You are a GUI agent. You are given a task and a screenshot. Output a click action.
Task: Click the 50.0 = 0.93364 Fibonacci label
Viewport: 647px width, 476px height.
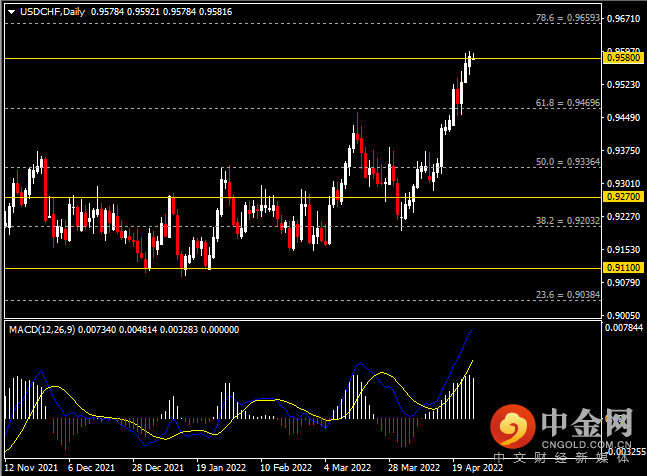(568, 162)
